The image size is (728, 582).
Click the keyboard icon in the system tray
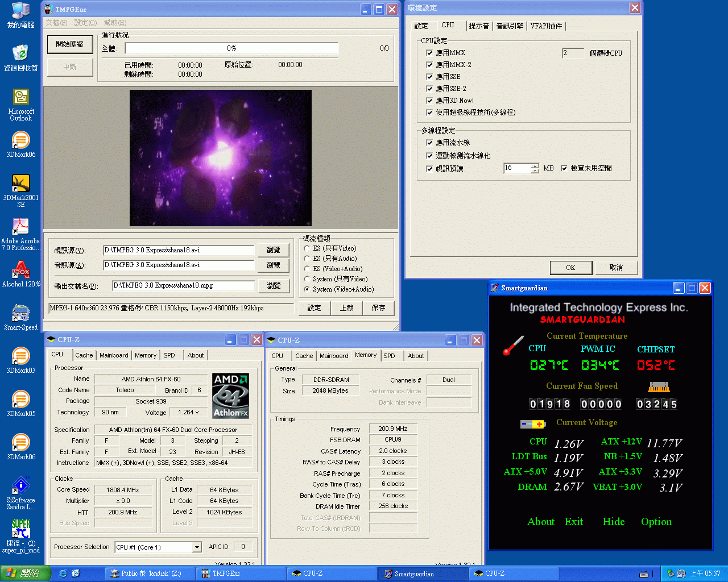click(644, 574)
